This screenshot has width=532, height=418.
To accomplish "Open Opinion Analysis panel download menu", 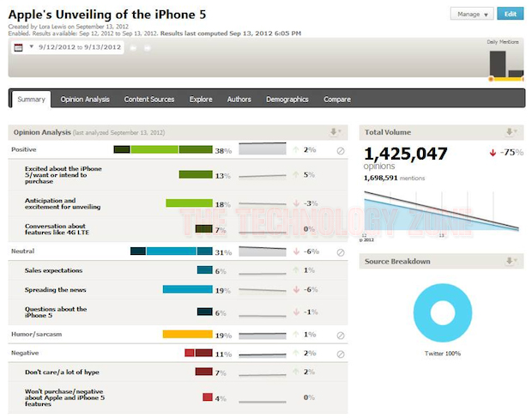I will pos(336,132).
